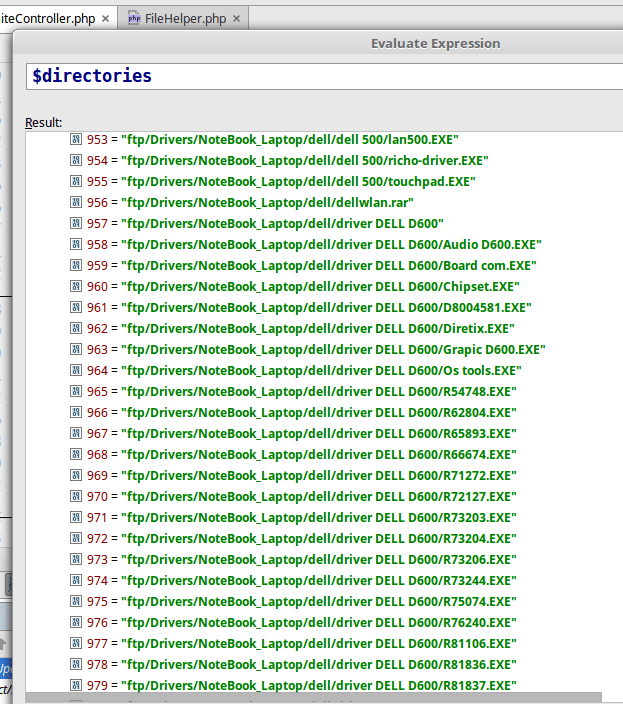
Task: Select result row 970 R72127.EXE
Action: tap(293, 497)
